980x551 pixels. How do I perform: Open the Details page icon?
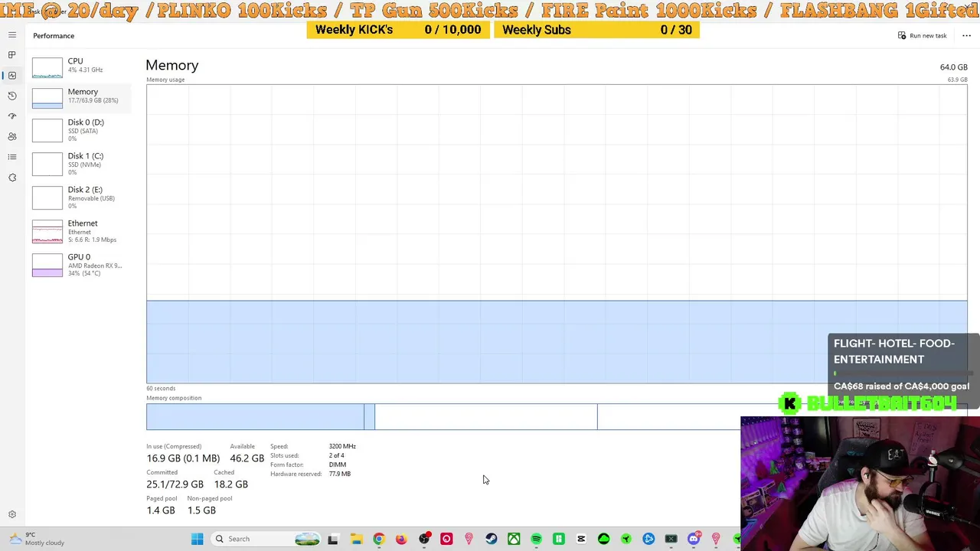click(12, 157)
